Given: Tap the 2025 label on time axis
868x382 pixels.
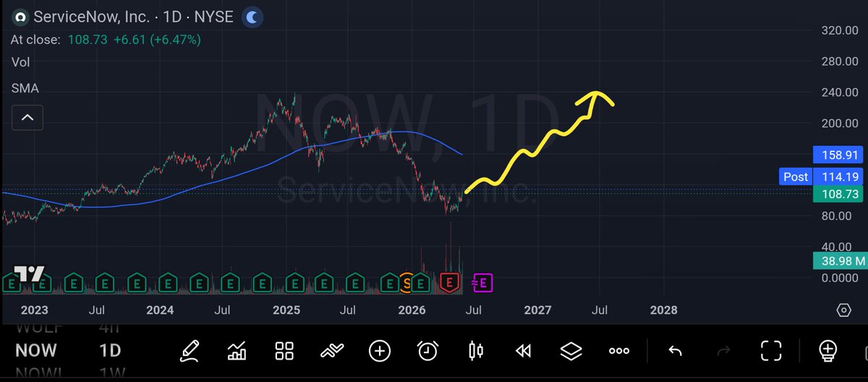Looking at the screenshot, I should coord(286,310).
